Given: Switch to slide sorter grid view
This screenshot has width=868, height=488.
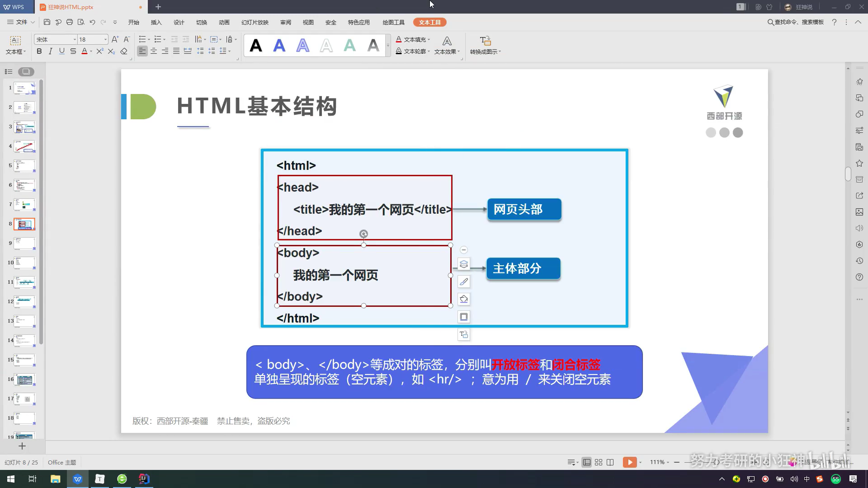Looking at the screenshot, I should click(599, 462).
